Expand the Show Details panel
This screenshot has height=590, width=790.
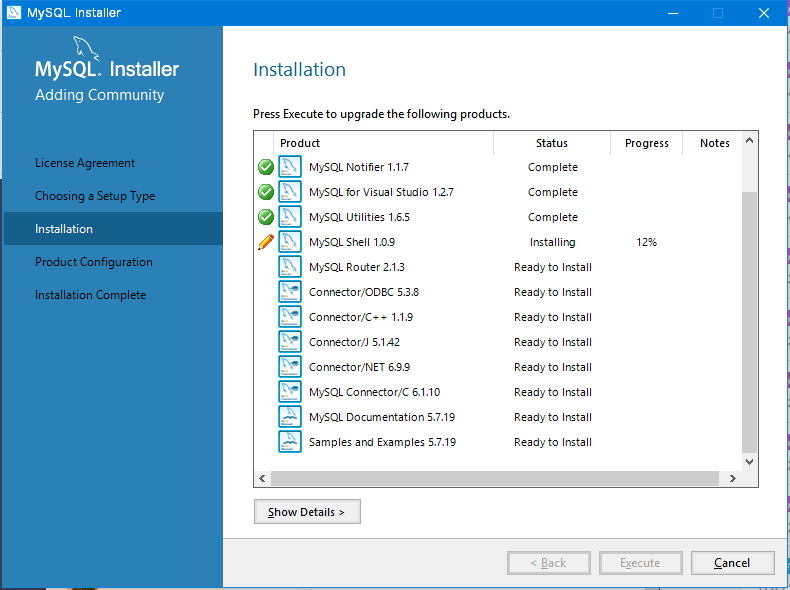[307, 512]
